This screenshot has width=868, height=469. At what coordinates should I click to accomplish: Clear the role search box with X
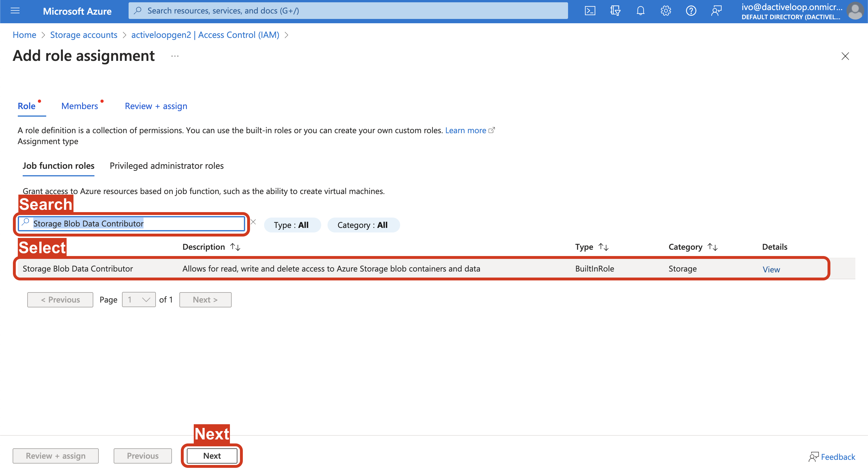[x=253, y=222]
